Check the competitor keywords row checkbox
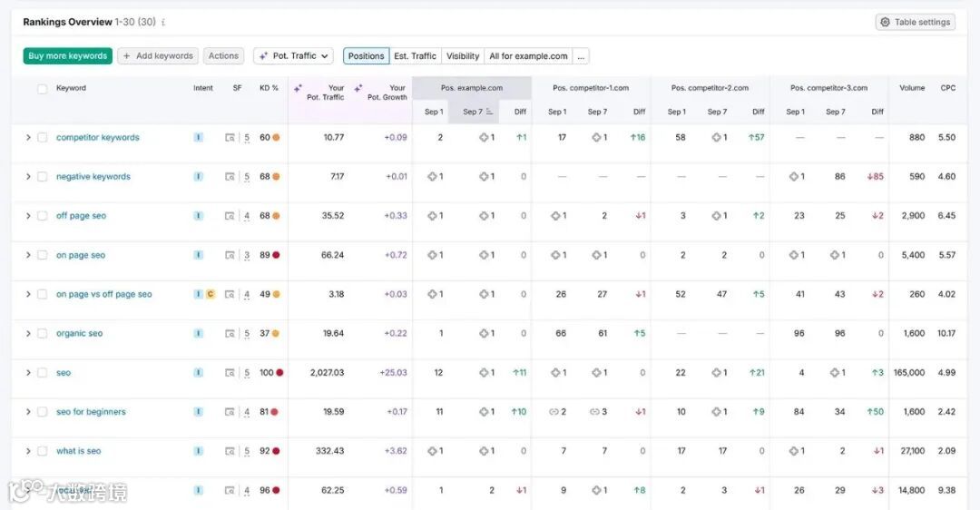 point(42,138)
